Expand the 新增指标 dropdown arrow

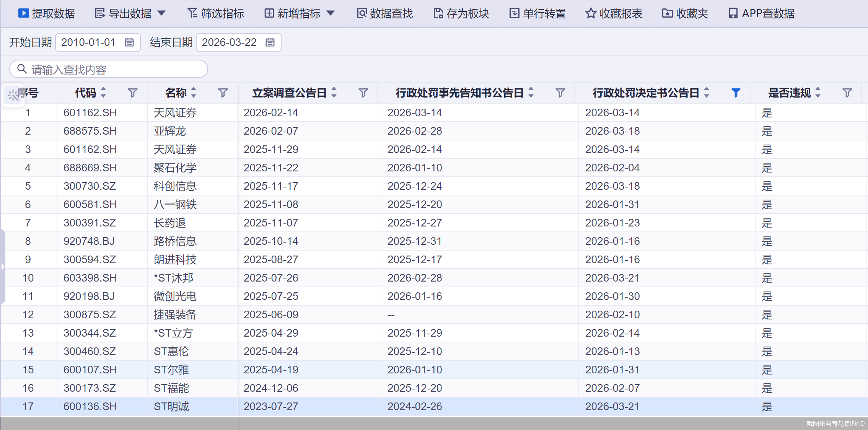(330, 13)
